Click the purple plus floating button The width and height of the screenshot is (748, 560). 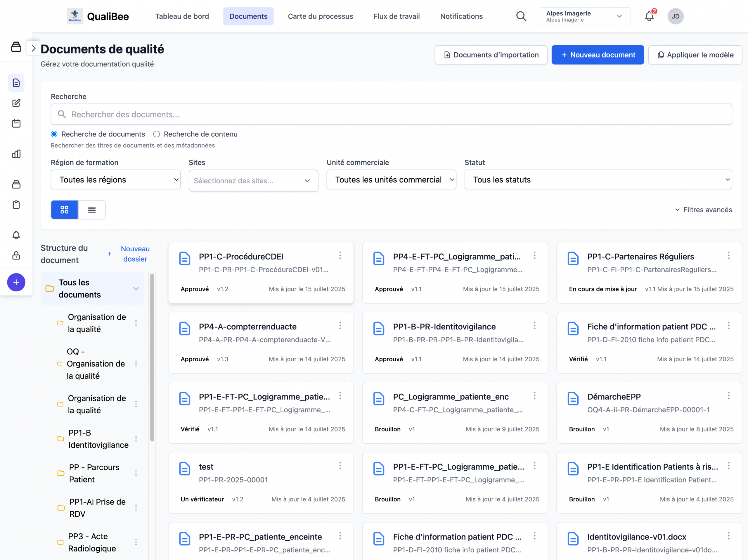16,282
